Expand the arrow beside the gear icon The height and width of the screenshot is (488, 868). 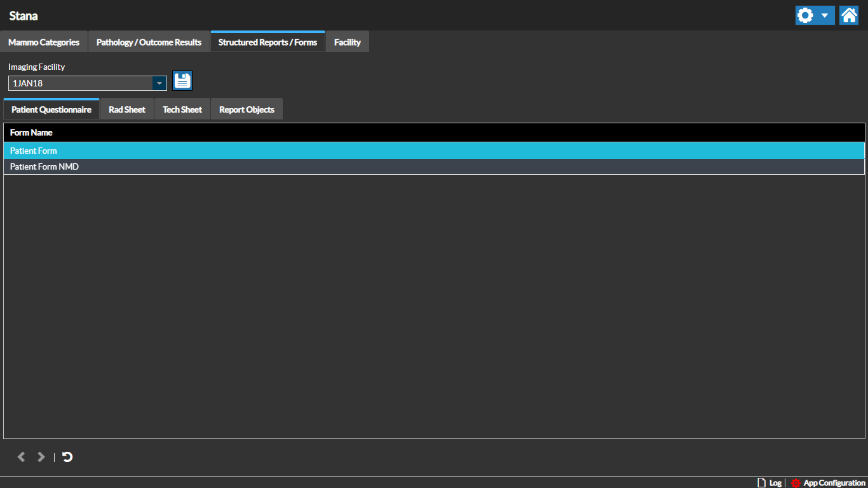point(825,15)
